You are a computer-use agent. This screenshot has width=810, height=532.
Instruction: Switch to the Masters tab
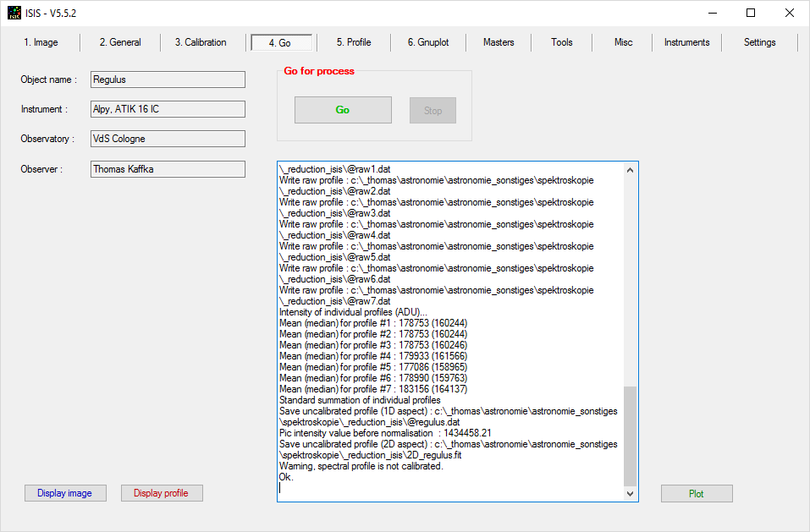499,42
